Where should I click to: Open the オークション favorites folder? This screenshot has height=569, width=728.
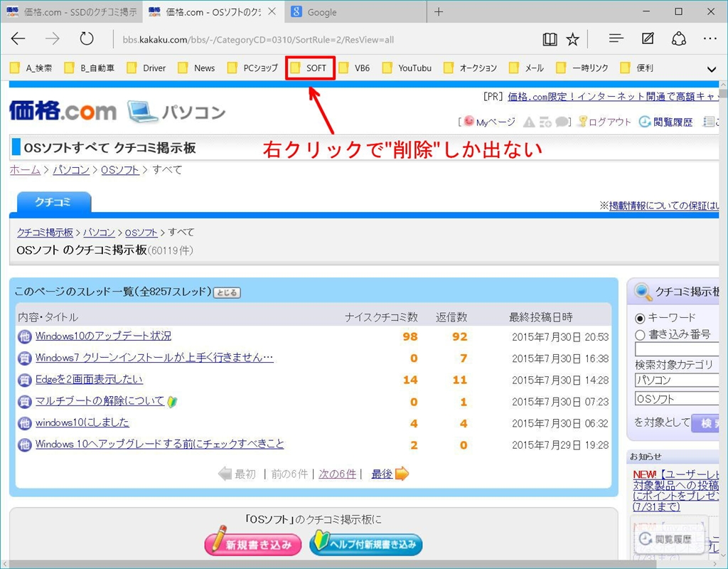471,68
